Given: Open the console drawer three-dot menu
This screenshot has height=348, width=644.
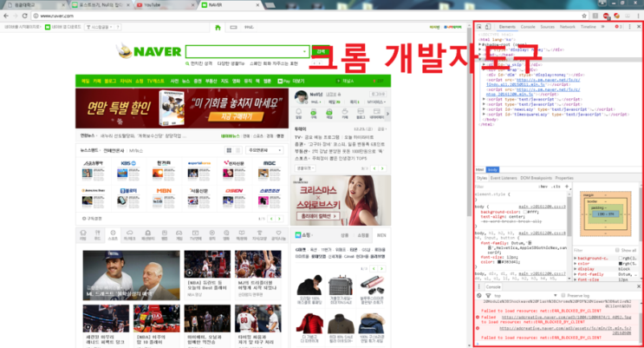Looking at the screenshot, I should pos(479,286).
